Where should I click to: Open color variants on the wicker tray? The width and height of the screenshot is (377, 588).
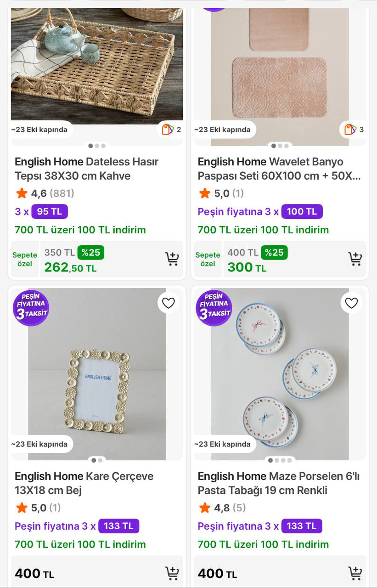tap(171, 130)
